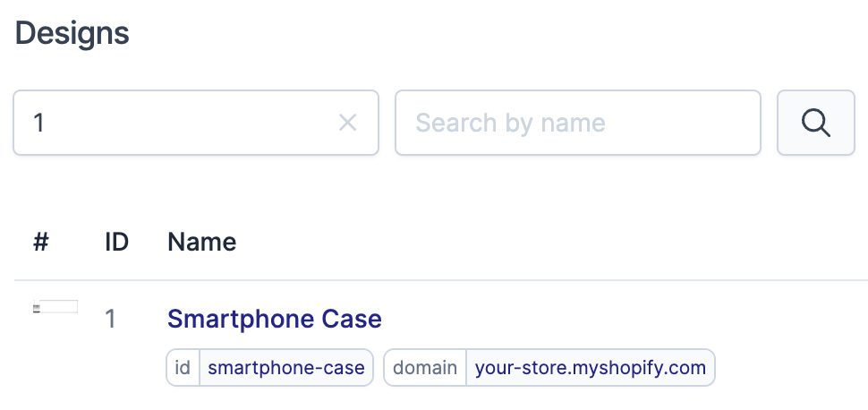This screenshot has width=868, height=410.
Task: Click the 'domain' label on the tag
Action: [x=425, y=367]
